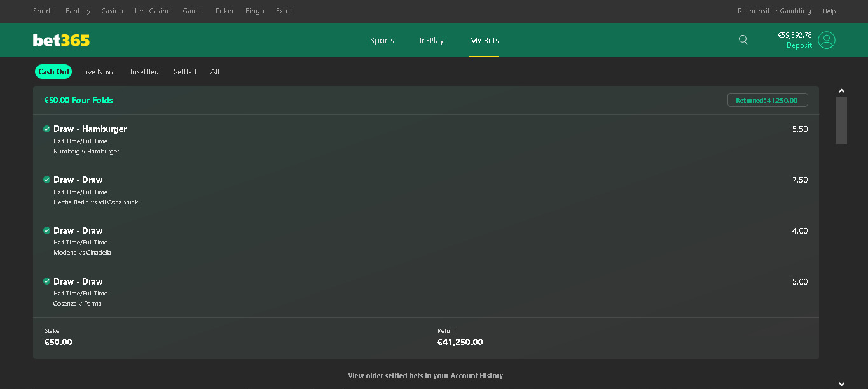Select the Live Now filter
868x389 pixels.
pos(97,72)
